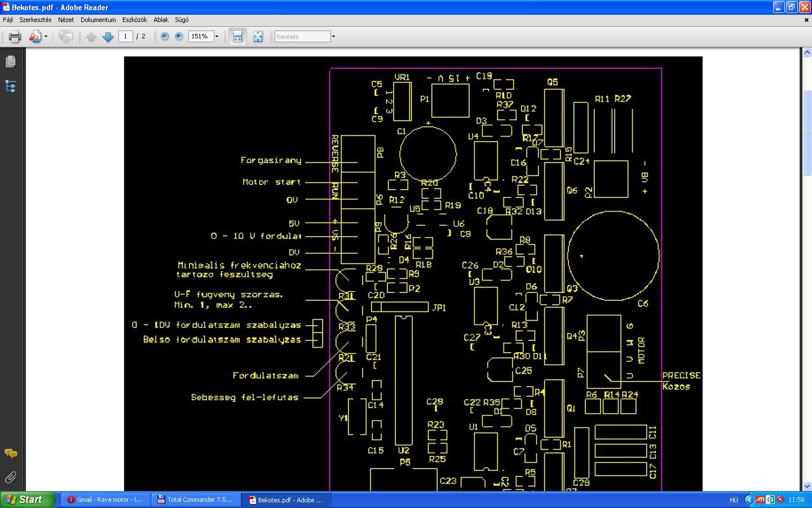The height and width of the screenshot is (508, 812).
Task: Click the Print icon in the toolbar
Action: [15, 37]
